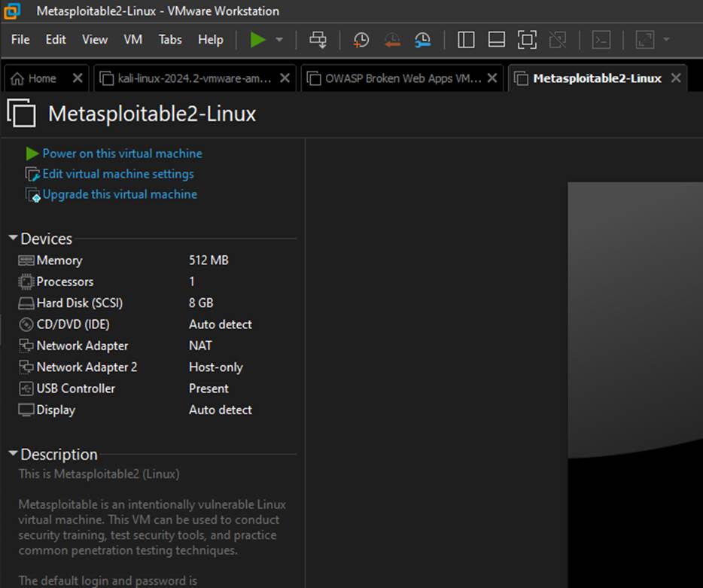The image size is (703, 588).
Task: Select the CD/DVD (IDE) label
Action: click(73, 324)
